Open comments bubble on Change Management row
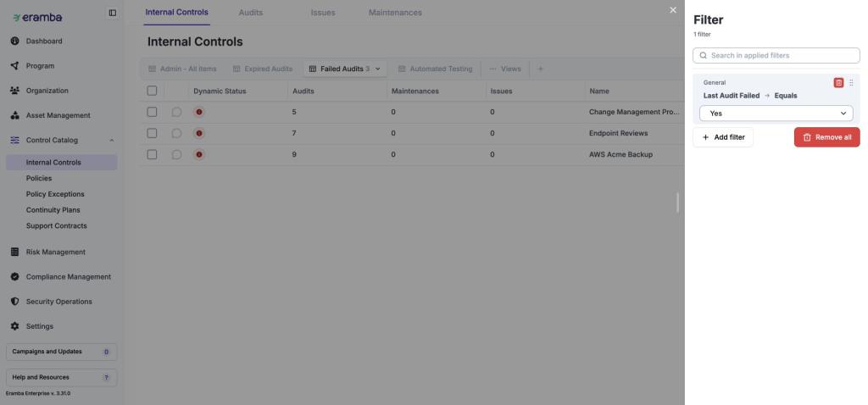868x405 pixels. 176,113
